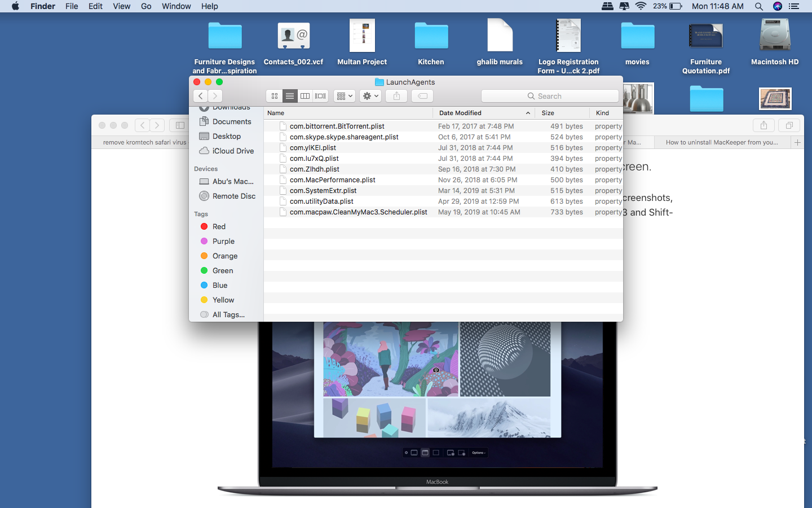812x508 pixels.
Task: Select the Orange tag
Action: point(219,256)
